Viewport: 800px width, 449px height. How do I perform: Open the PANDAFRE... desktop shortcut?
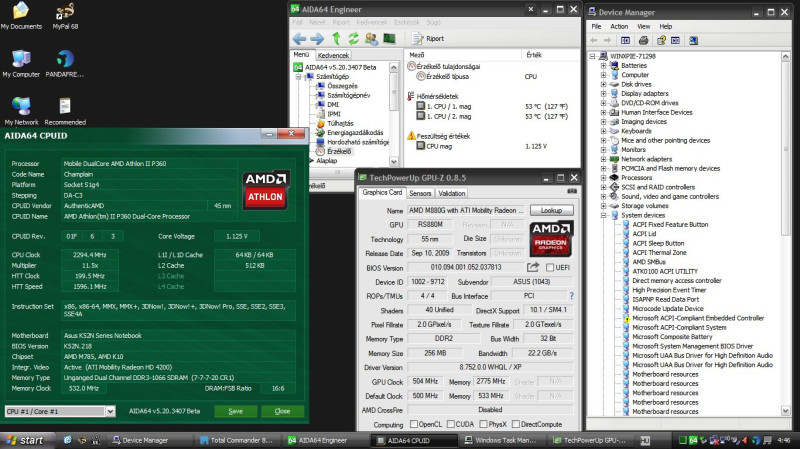tap(65, 64)
